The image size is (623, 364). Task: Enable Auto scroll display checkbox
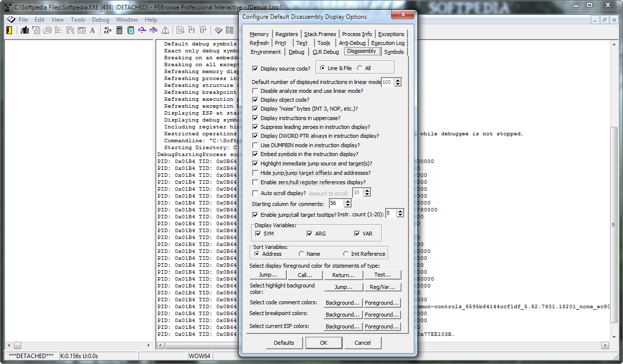[255, 193]
